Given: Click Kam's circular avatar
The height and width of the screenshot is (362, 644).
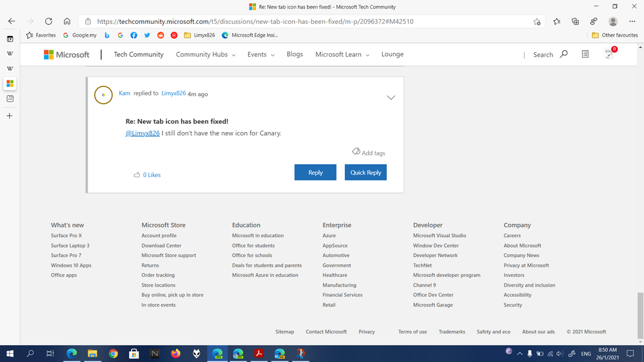Looking at the screenshot, I should (104, 95).
